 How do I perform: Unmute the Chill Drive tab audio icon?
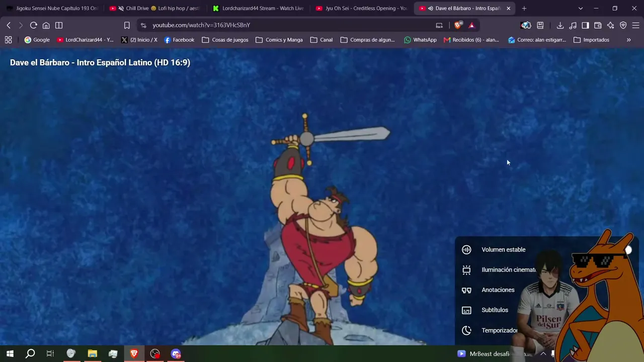(x=121, y=9)
